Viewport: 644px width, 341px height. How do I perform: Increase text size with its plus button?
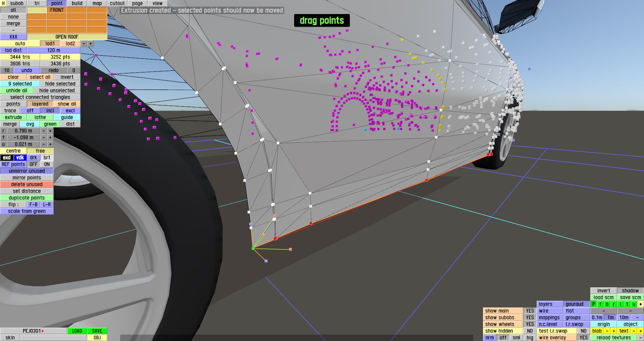[x=641, y=331]
